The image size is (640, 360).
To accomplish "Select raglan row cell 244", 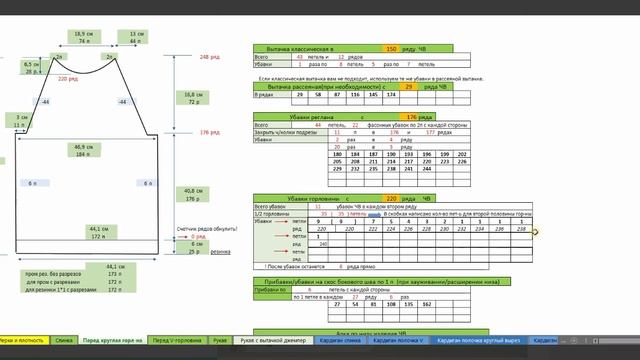I will 427,169.
